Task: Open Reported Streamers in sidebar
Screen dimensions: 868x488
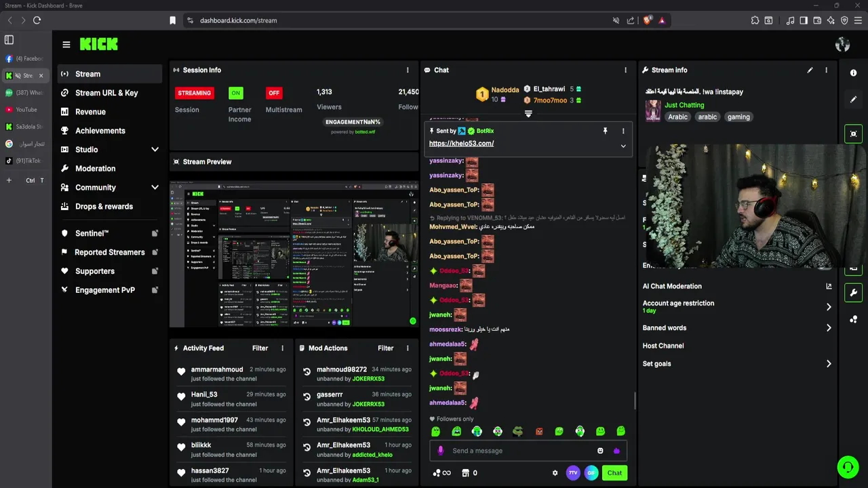Action: [108, 252]
